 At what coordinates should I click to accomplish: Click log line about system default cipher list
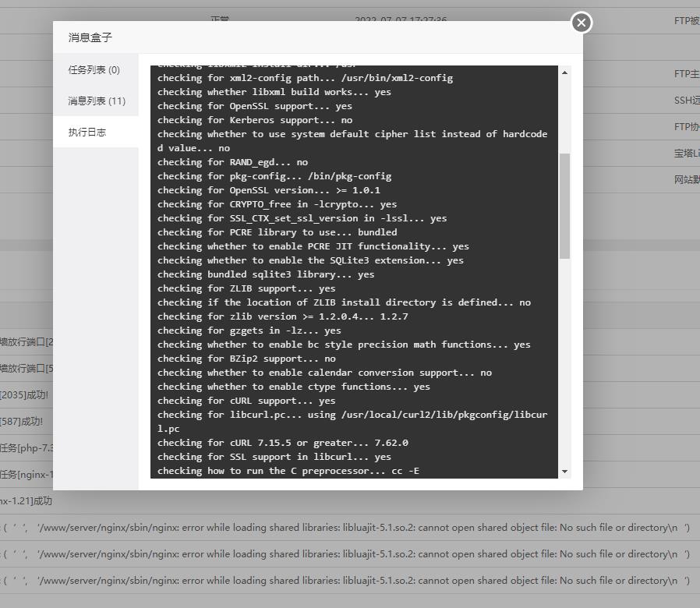(352, 141)
